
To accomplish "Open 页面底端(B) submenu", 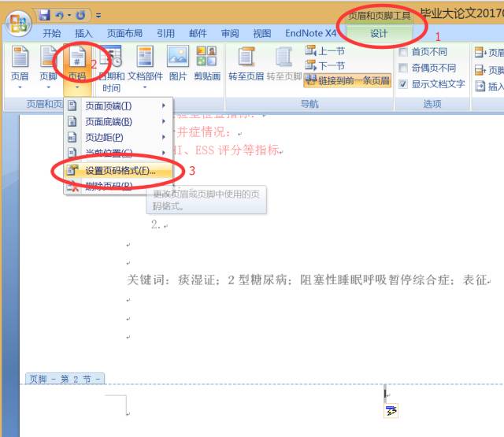I will 118,121.
